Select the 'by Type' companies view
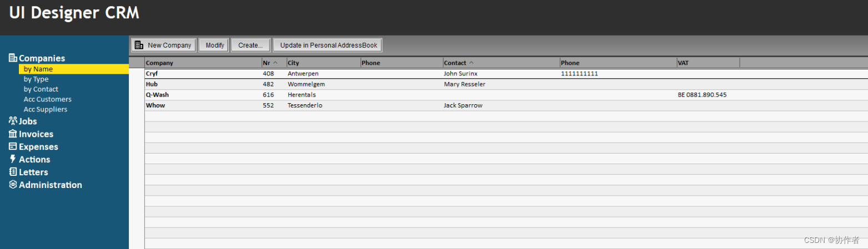The image size is (868, 249). point(36,79)
